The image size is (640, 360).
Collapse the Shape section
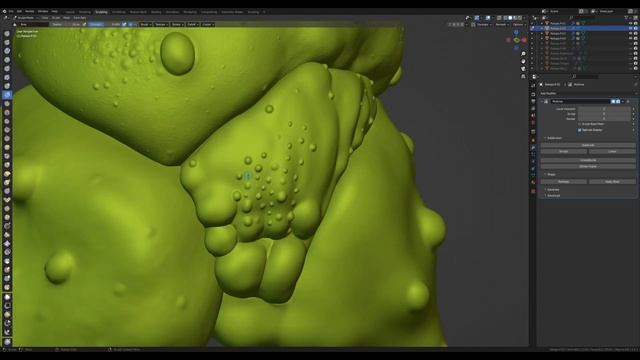(x=549, y=174)
